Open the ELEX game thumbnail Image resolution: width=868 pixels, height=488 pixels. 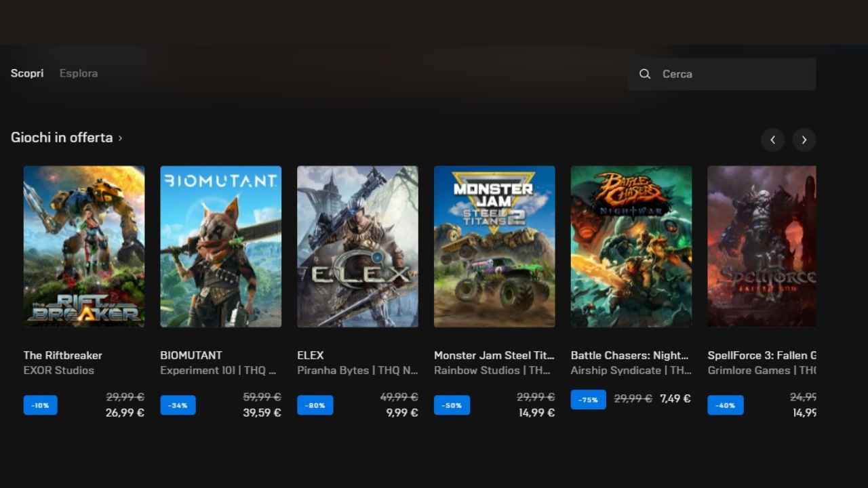pyautogui.click(x=357, y=247)
